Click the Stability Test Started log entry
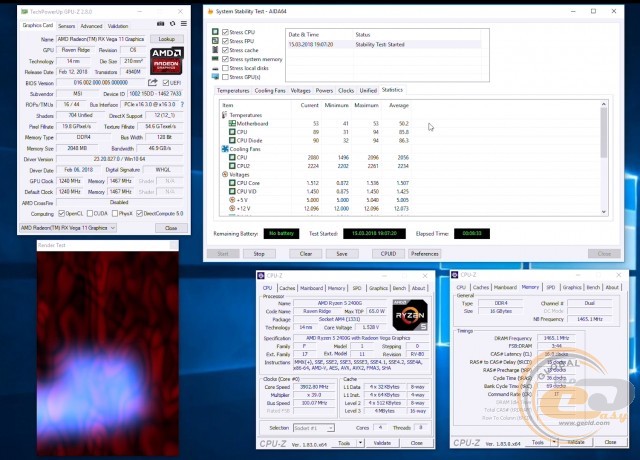Screen dimensions: 640x460 [x=384, y=44]
